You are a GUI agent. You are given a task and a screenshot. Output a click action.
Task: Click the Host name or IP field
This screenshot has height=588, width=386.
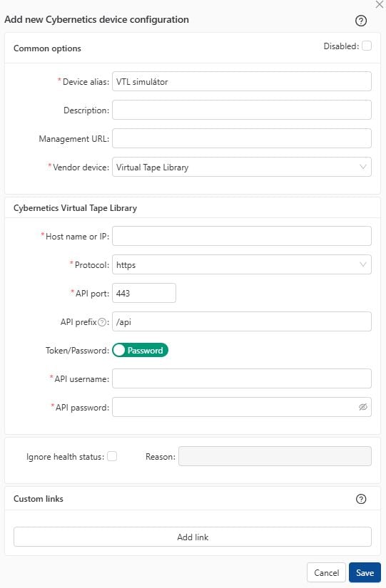click(x=242, y=236)
